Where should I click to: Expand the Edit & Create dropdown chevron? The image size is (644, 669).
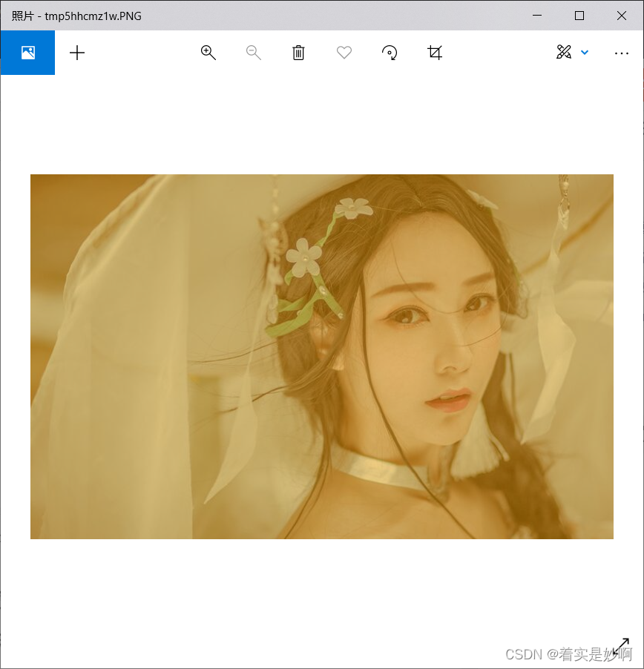tap(585, 53)
